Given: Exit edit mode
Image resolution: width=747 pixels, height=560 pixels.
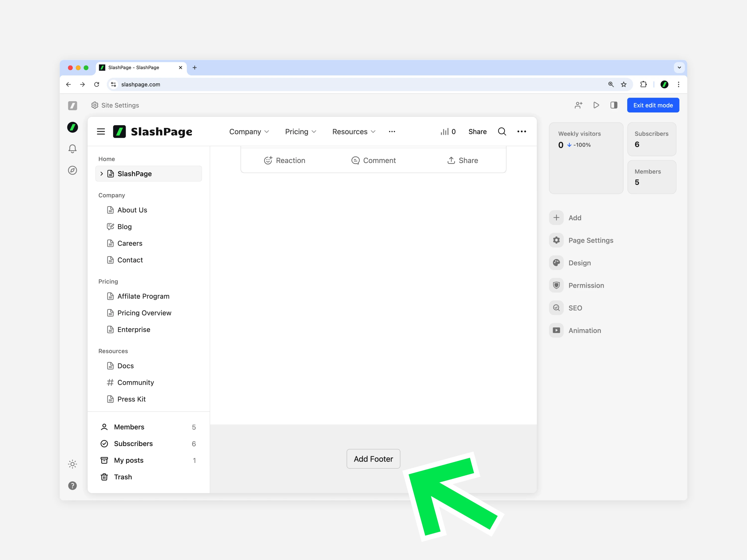Looking at the screenshot, I should click(653, 105).
